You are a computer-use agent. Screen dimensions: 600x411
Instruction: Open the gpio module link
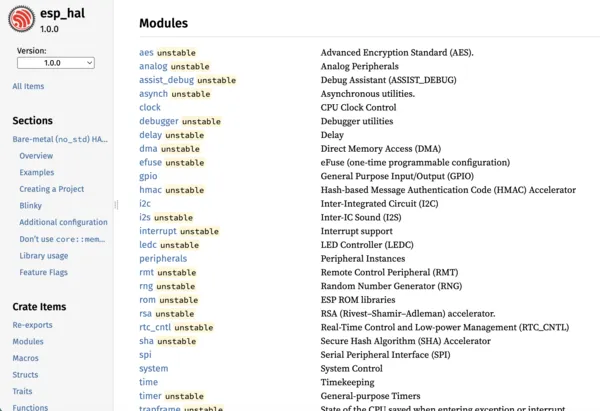[148, 176]
